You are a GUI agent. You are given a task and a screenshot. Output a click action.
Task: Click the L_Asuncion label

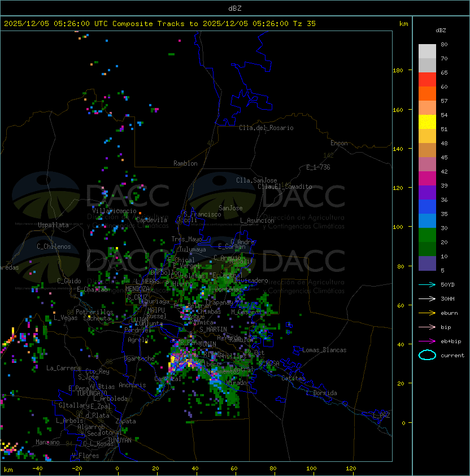tap(257, 220)
